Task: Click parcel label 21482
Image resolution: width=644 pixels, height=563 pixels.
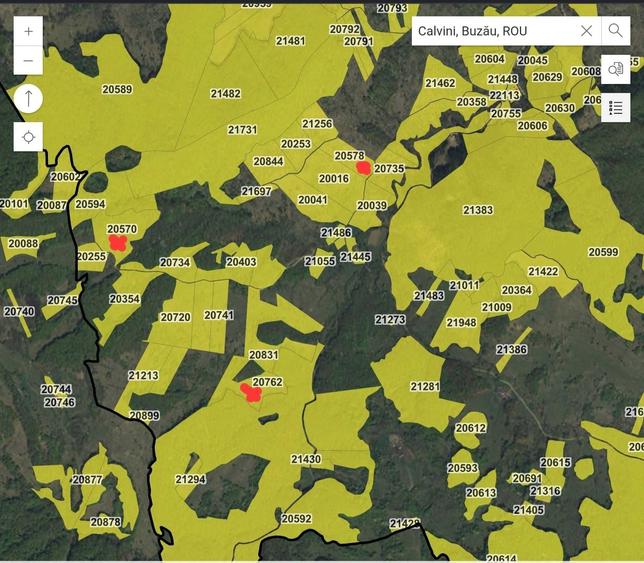Action: tap(225, 94)
